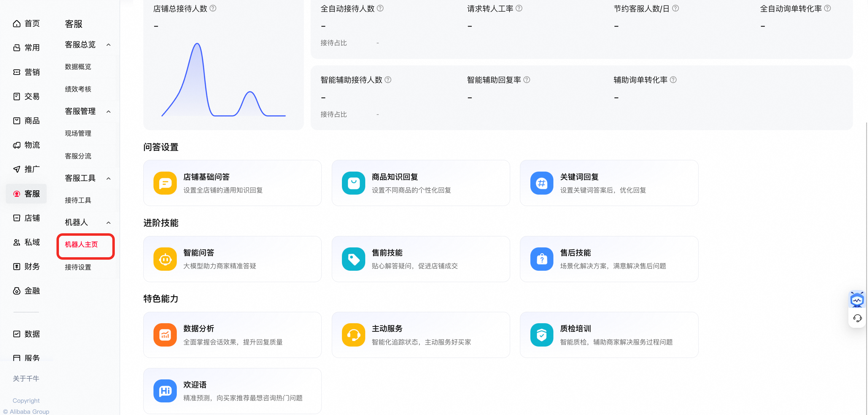The image size is (868, 415).
Task: Open 数据概览 submenu item
Action: point(78,67)
